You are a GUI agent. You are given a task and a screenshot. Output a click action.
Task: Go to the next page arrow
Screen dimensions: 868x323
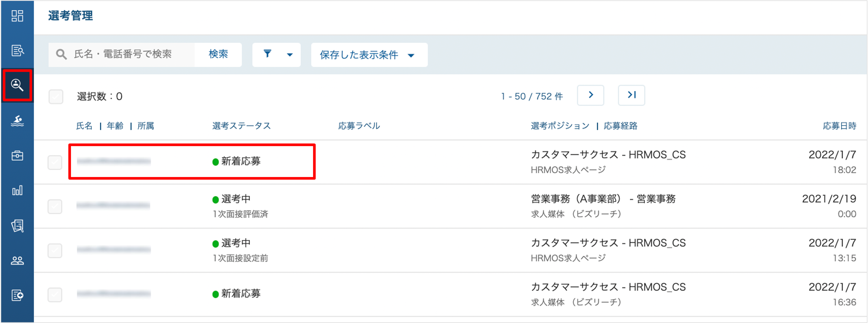[x=590, y=95]
